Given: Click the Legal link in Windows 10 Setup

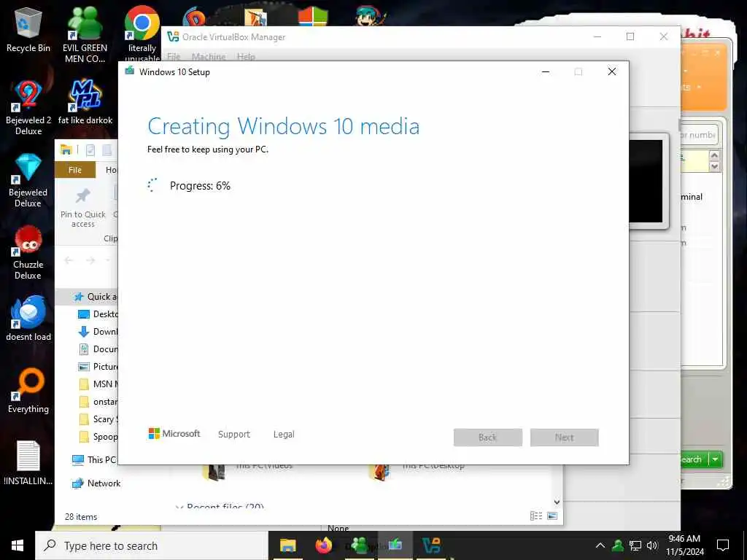Looking at the screenshot, I should click(284, 435).
